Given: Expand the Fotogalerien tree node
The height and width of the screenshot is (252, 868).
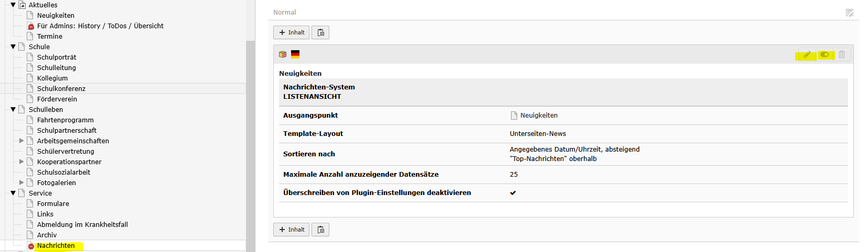Looking at the screenshot, I should click(21, 182).
